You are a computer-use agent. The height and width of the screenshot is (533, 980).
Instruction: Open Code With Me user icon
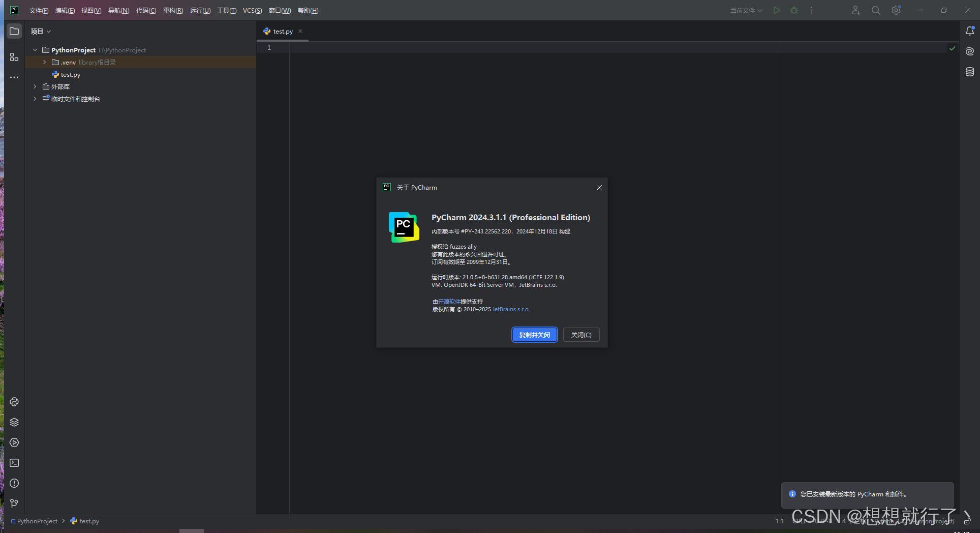(x=856, y=10)
